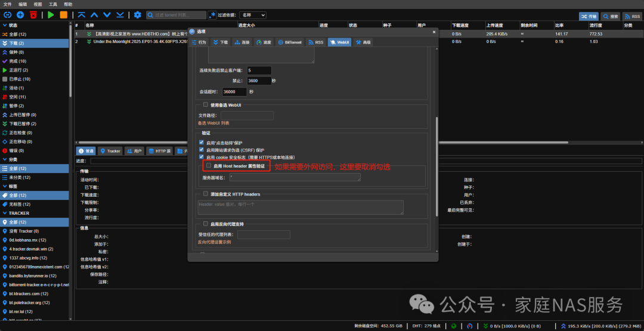Click the 会话超时 field showing 36000

tap(234, 92)
